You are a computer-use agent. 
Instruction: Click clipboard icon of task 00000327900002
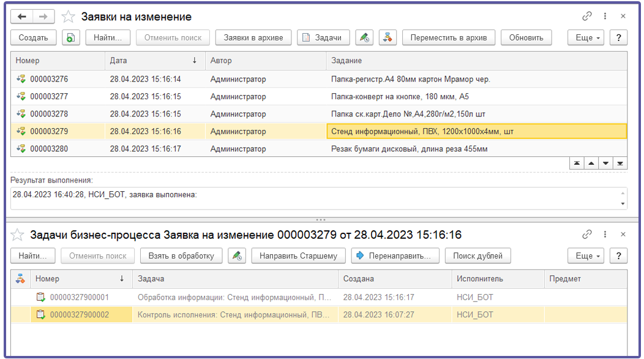(40, 315)
